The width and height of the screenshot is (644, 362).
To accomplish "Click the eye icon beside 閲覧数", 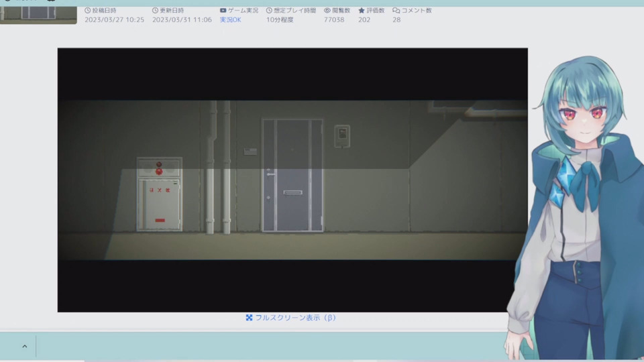I will click(x=327, y=10).
